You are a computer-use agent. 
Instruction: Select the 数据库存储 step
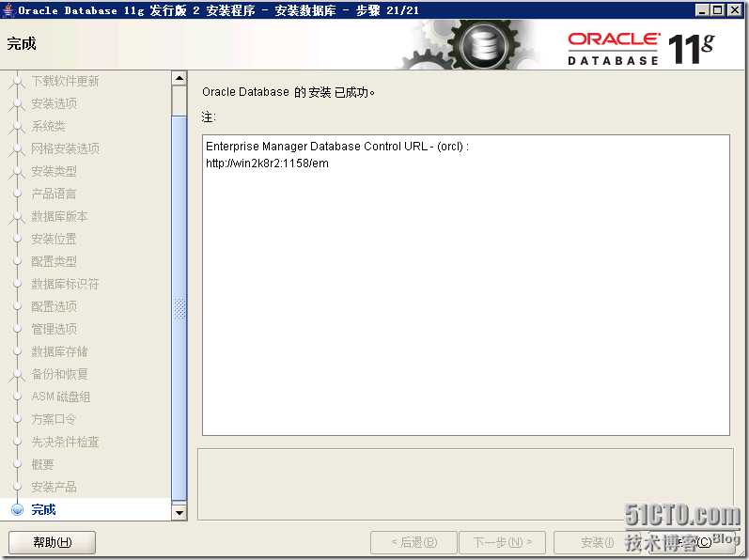60,351
